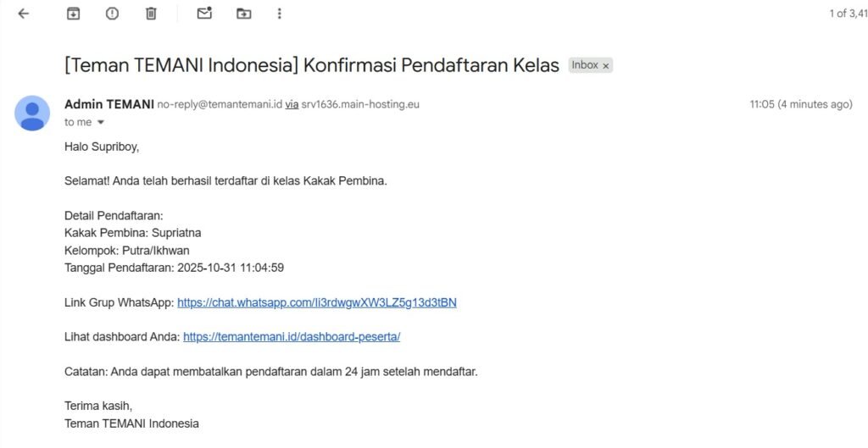868x448 pixels.
Task: Expand recipient details next to 'to me'
Action: click(x=101, y=123)
